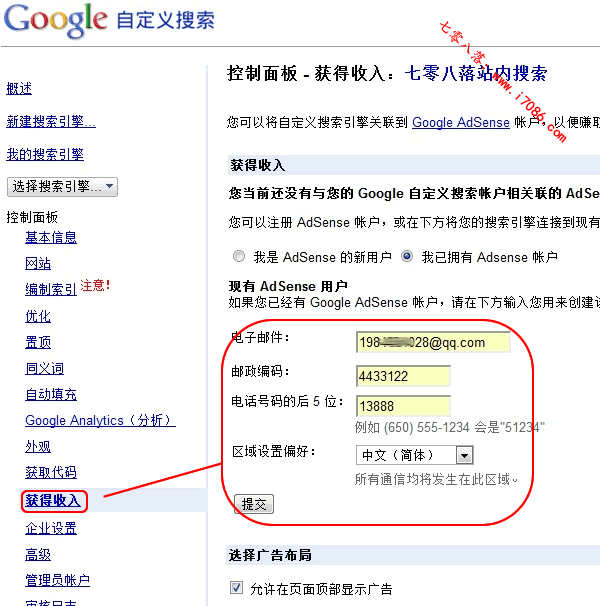Select 获得收入 in the sidebar
600x606 pixels.
coord(53,500)
